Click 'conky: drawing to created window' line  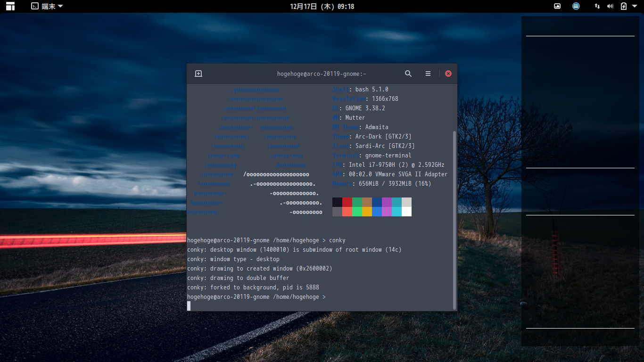[260, 268]
